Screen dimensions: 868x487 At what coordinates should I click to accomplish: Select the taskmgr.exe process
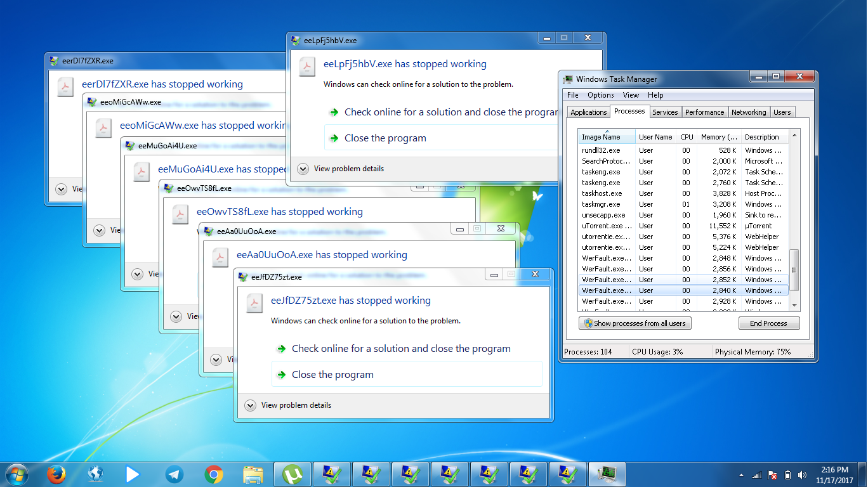pyautogui.click(x=684, y=204)
